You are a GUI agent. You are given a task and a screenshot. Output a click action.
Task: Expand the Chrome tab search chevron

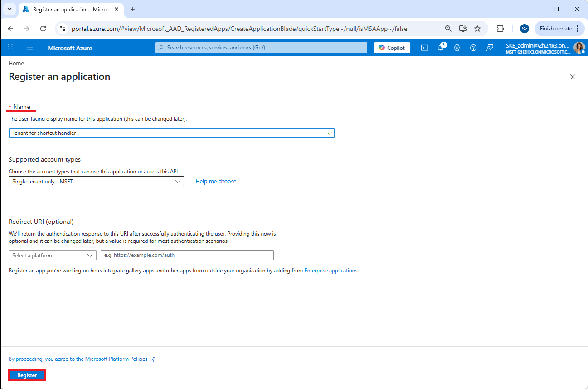[x=9, y=9]
